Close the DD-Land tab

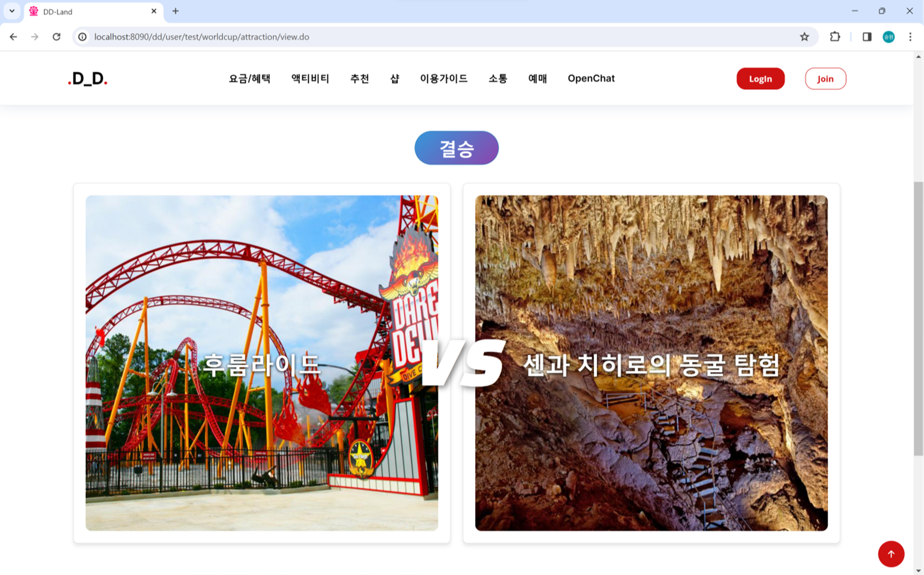tap(154, 11)
